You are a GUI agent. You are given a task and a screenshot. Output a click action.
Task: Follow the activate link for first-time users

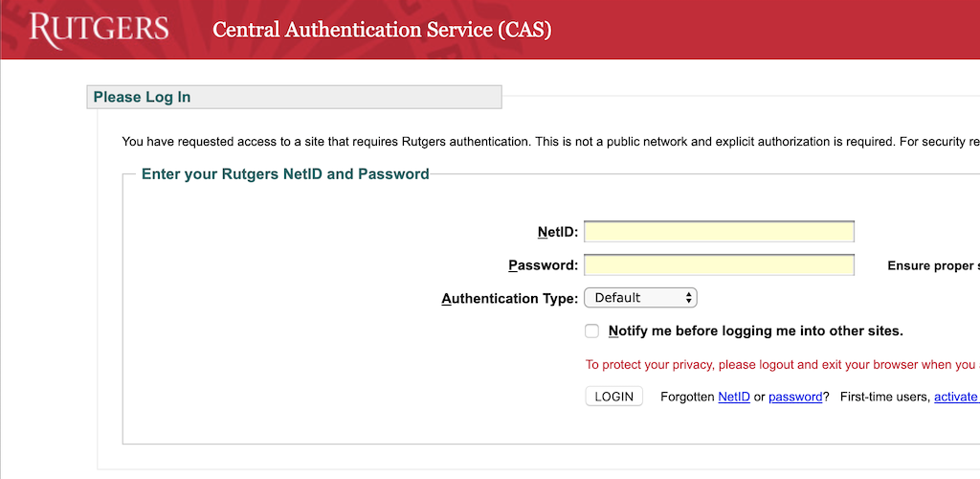click(956, 397)
